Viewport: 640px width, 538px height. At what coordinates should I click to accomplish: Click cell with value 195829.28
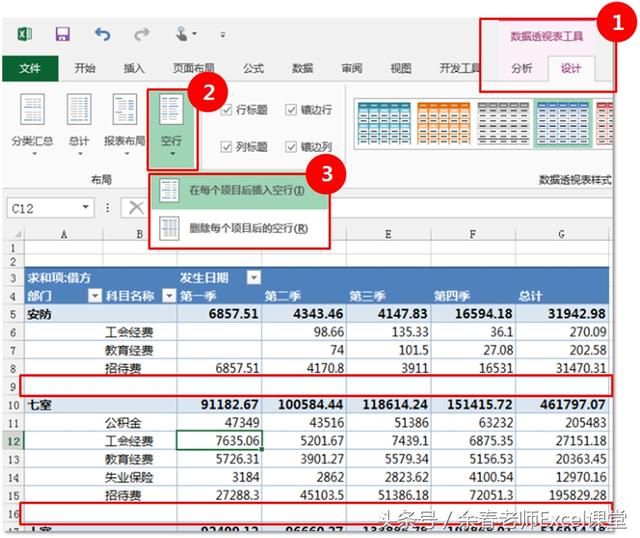(562, 495)
